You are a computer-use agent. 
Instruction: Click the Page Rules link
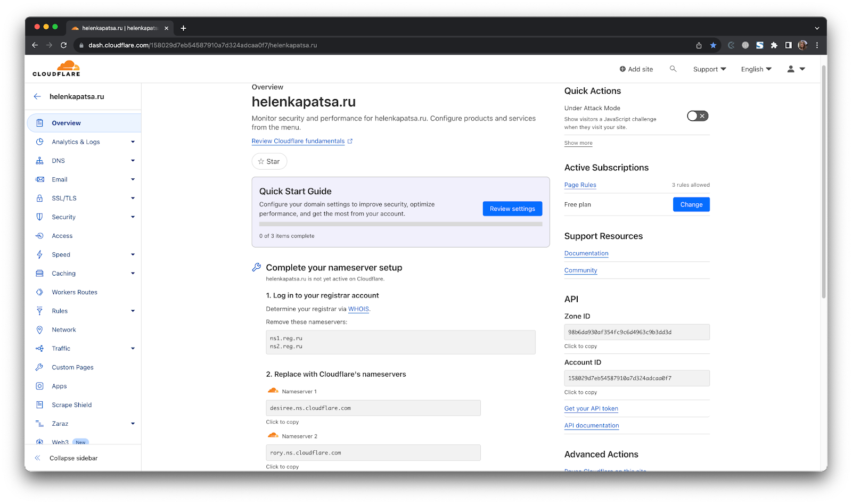(x=580, y=185)
